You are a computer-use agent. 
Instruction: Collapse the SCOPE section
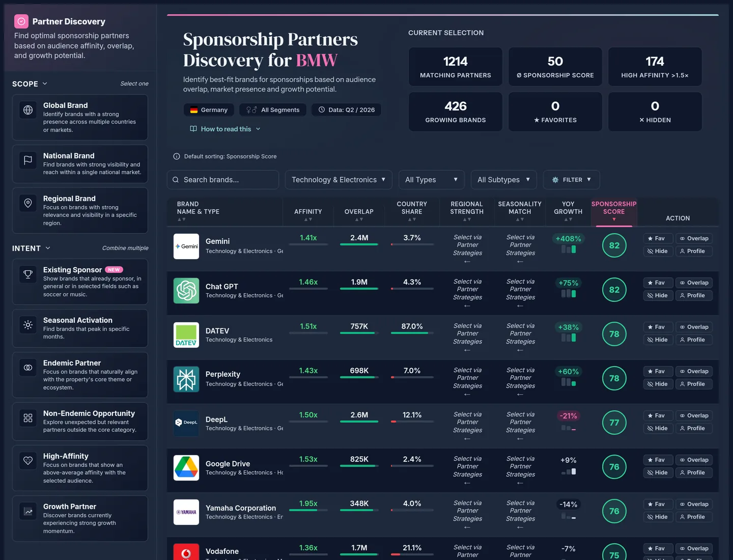[30, 84]
